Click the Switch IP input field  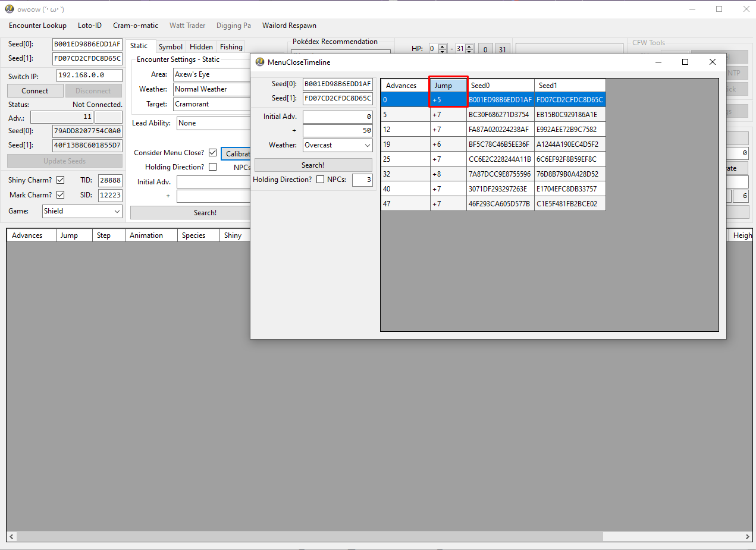click(89, 76)
